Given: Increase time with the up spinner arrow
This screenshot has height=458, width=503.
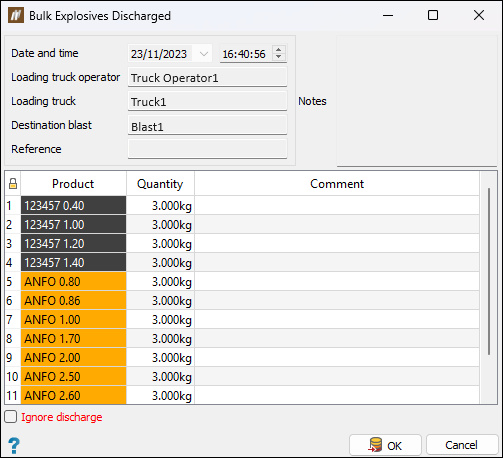Looking at the screenshot, I should coord(279,49).
